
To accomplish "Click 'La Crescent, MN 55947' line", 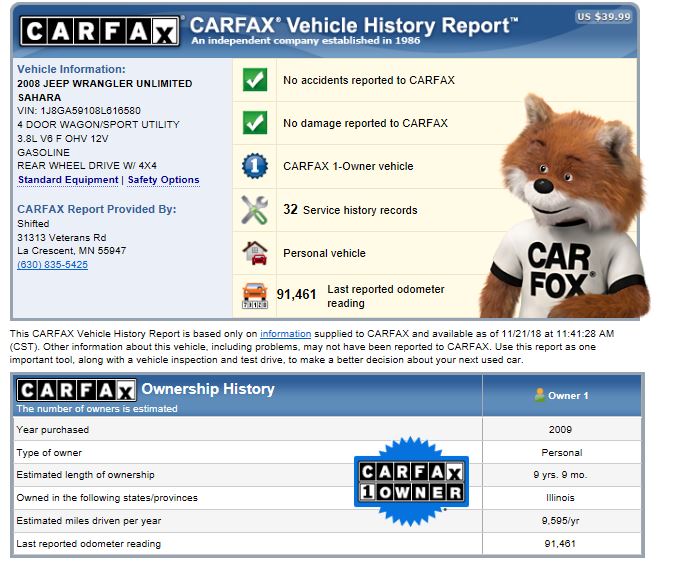I will pyautogui.click(x=72, y=251).
